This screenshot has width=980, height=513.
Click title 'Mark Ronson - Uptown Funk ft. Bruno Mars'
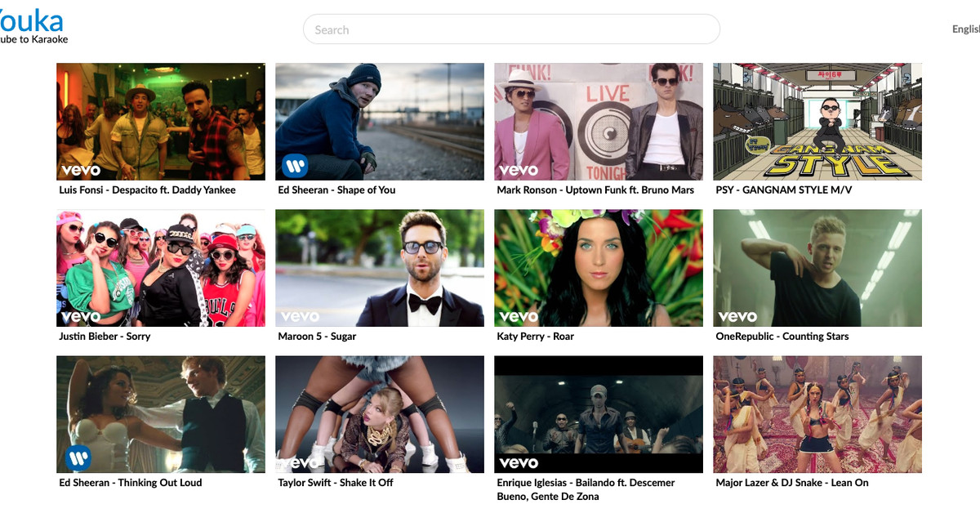click(595, 190)
